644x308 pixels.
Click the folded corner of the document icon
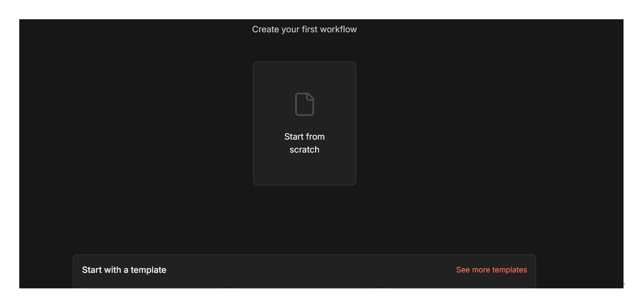point(310,96)
